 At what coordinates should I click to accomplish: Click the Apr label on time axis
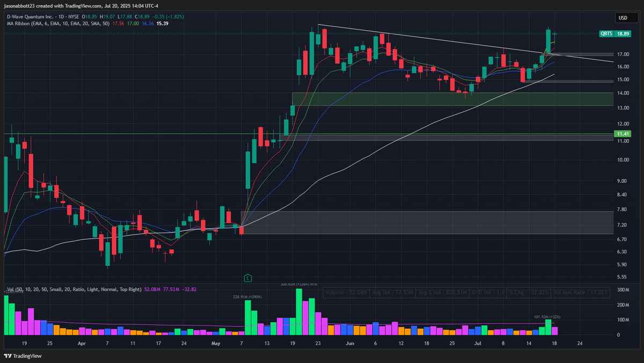pos(81,342)
